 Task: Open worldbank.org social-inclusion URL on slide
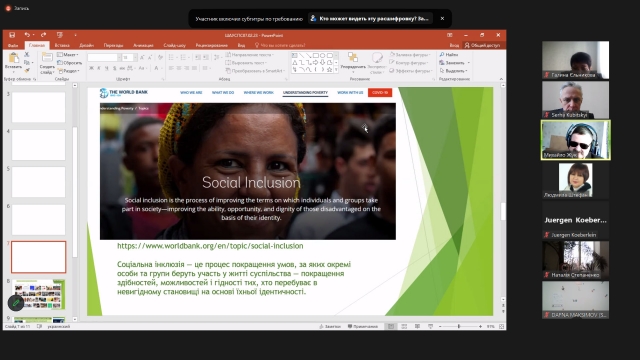210,246
